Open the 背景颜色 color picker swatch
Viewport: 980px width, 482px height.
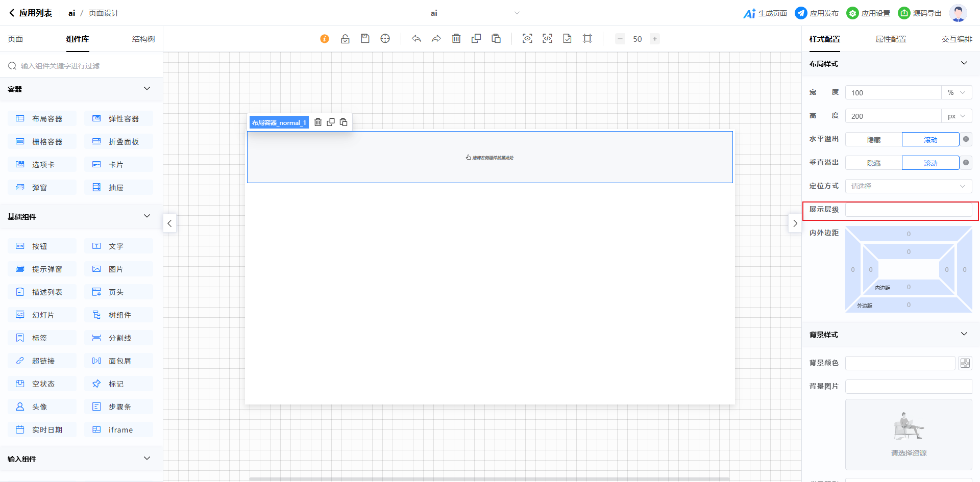tap(965, 363)
